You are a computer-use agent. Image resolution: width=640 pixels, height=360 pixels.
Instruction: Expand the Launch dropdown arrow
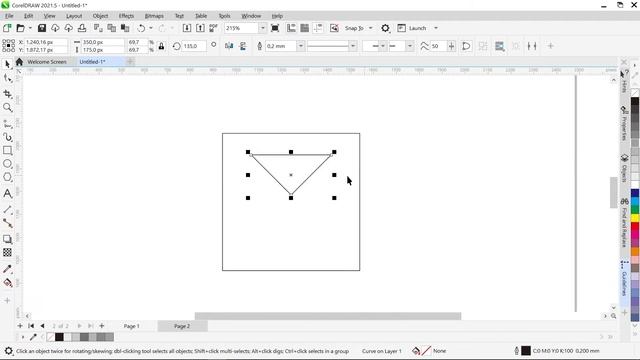436,28
